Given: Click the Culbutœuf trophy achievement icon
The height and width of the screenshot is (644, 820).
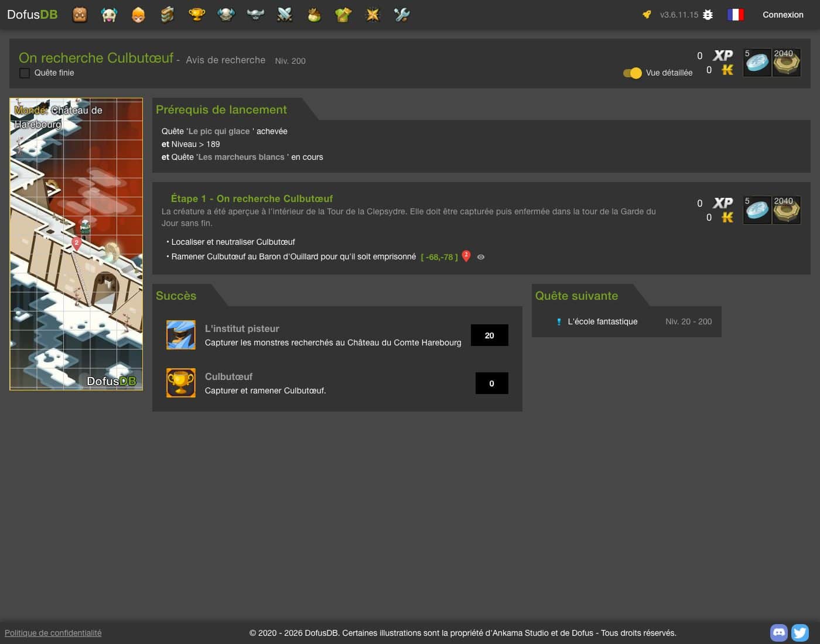Looking at the screenshot, I should (x=181, y=383).
